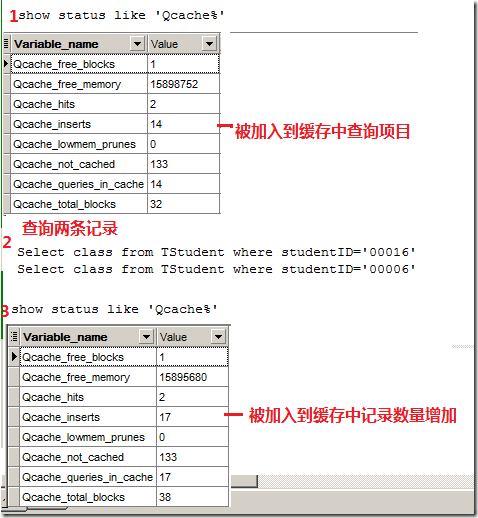This screenshot has height=518, width=478.
Task: Select Qcache_inserts cell in lower table
Action: coord(88,417)
